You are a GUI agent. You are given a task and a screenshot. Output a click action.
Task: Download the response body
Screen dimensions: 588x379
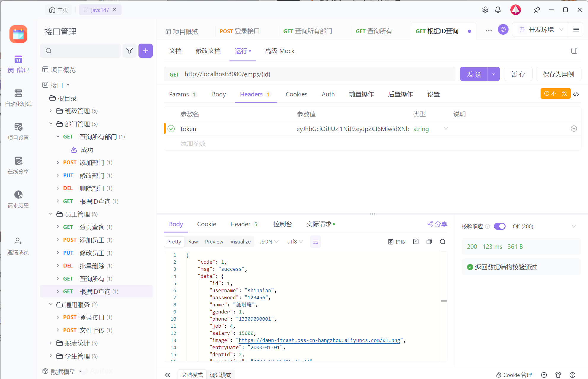(x=416, y=242)
